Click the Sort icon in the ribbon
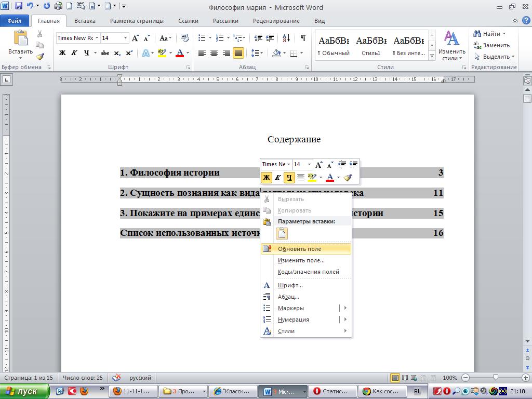Viewport: 532px width, 399px height. click(286, 38)
